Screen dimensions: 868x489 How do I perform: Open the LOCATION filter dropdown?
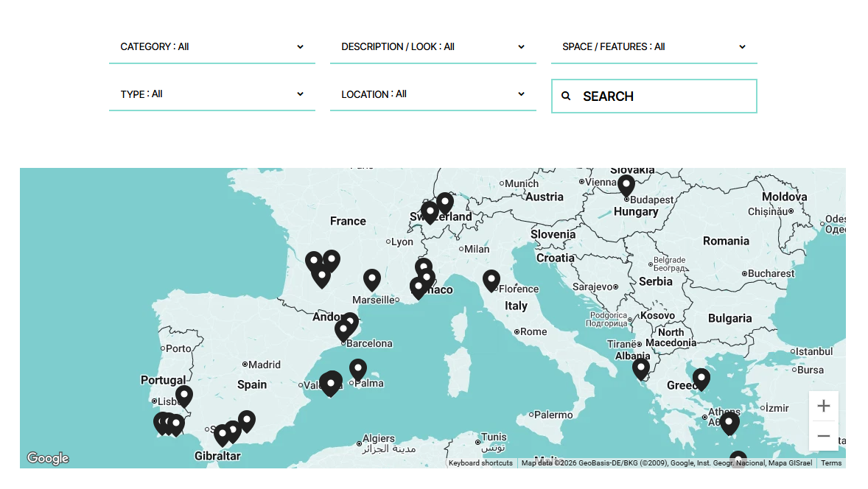point(433,94)
